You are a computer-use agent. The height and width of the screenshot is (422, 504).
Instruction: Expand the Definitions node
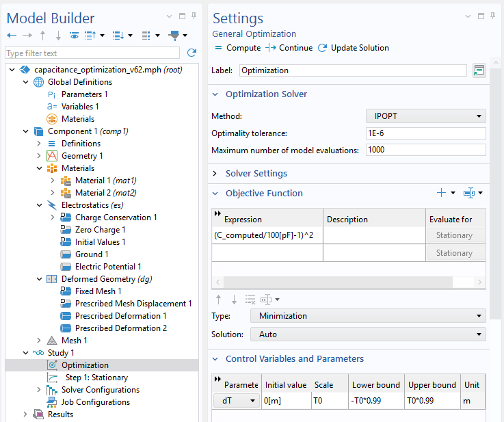pyautogui.click(x=39, y=144)
